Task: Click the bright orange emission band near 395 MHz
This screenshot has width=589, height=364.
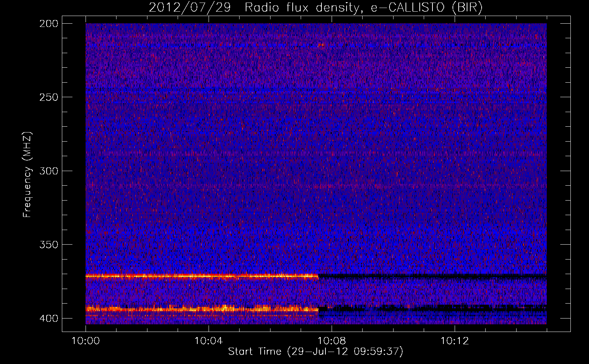Action: pos(202,309)
